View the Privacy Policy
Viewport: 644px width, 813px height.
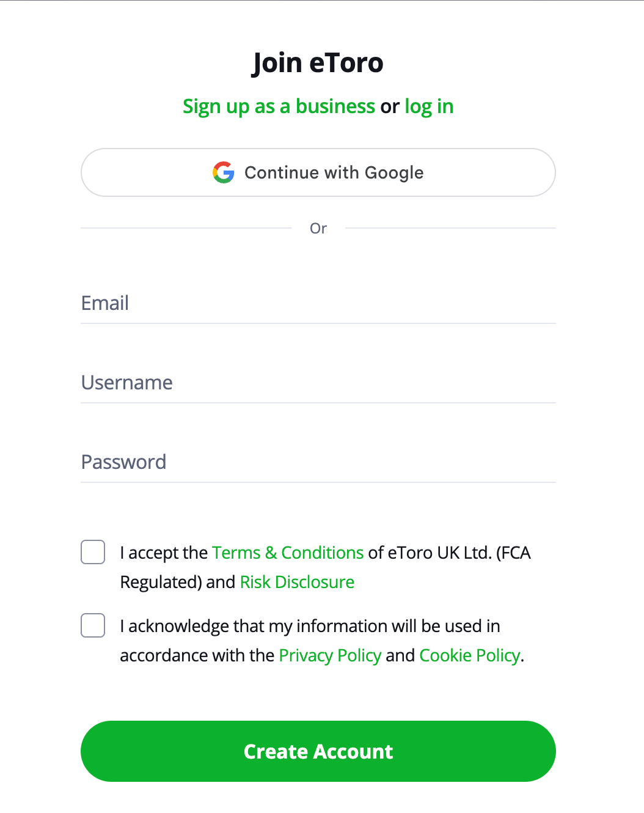pyautogui.click(x=330, y=655)
